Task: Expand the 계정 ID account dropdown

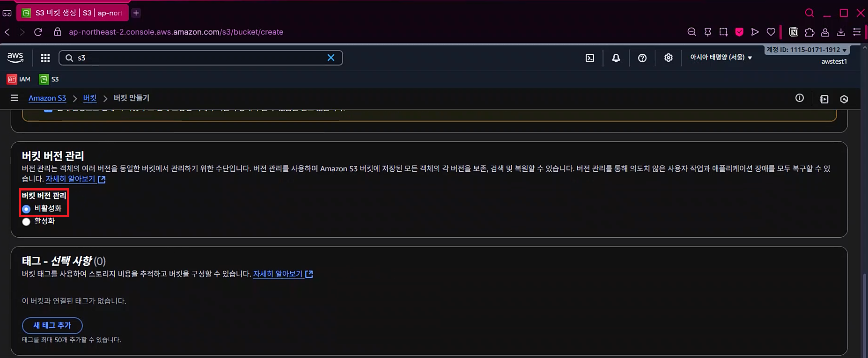Action: [807, 50]
